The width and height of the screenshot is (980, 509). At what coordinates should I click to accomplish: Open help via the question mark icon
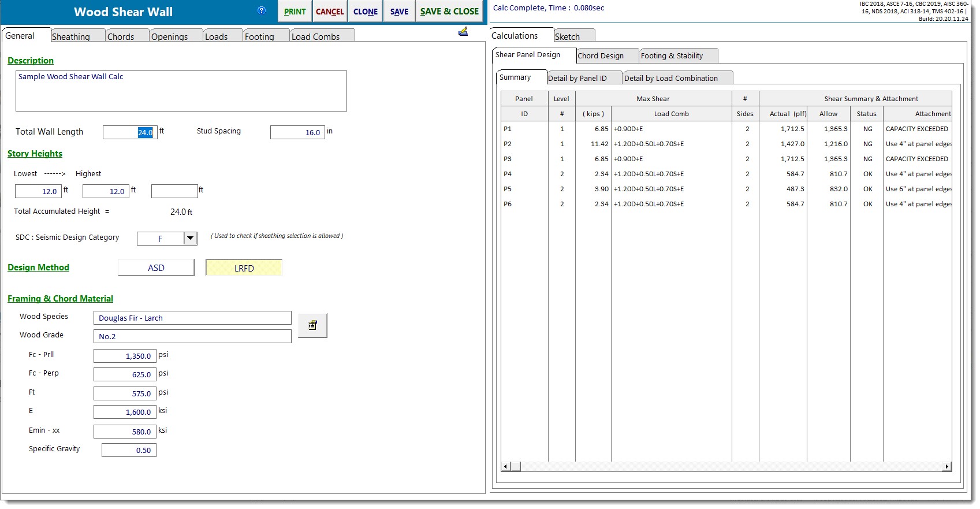[x=262, y=10]
